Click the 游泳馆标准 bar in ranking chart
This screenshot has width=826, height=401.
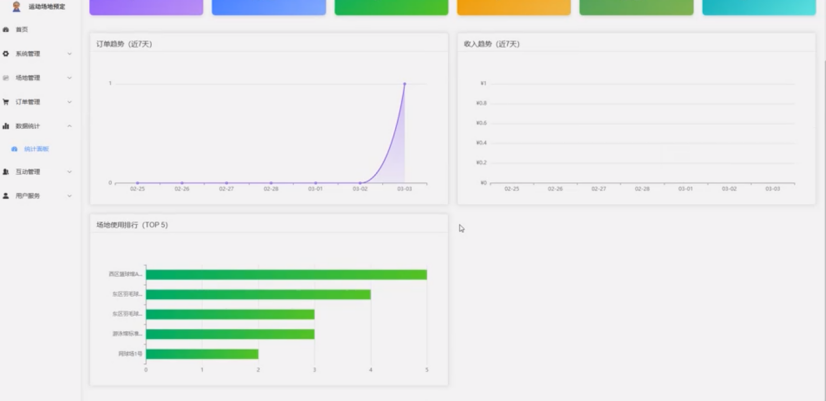(x=230, y=334)
